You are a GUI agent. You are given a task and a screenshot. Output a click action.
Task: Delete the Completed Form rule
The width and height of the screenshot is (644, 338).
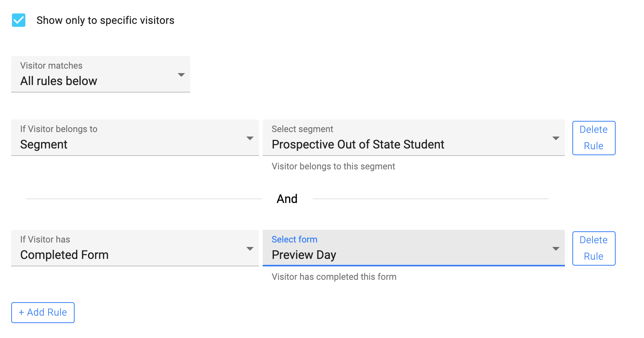click(593, 248)
